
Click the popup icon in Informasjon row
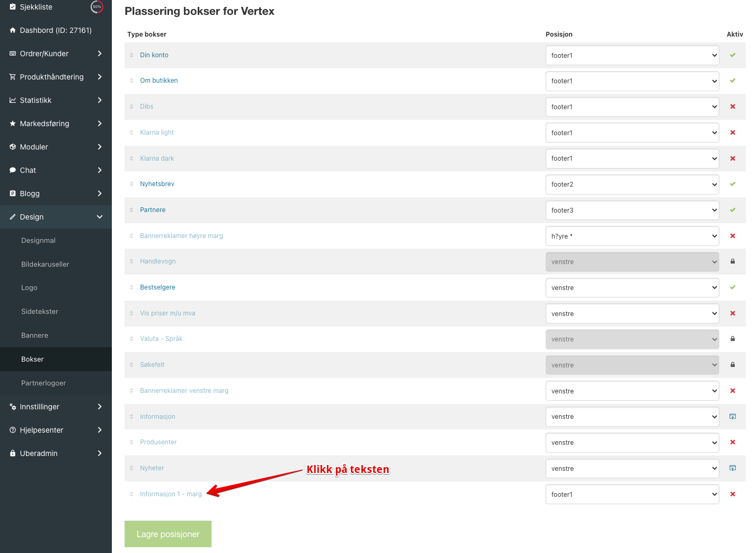point(733,417)
